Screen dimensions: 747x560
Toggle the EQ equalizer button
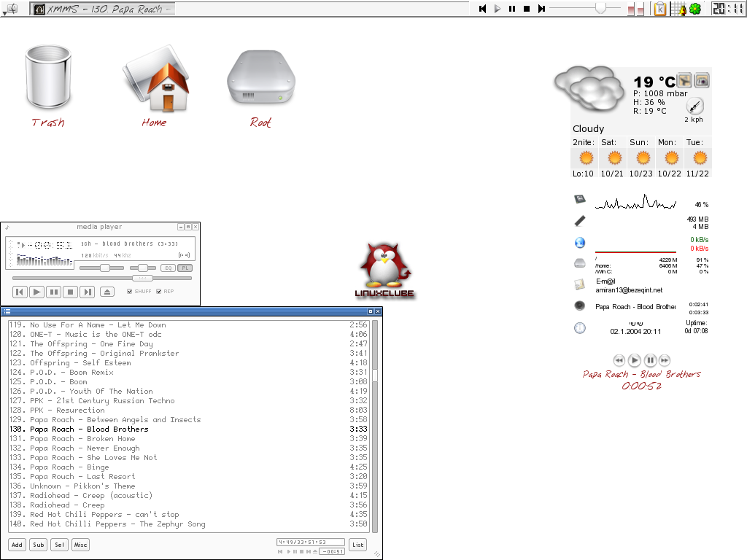click(169, 268)
